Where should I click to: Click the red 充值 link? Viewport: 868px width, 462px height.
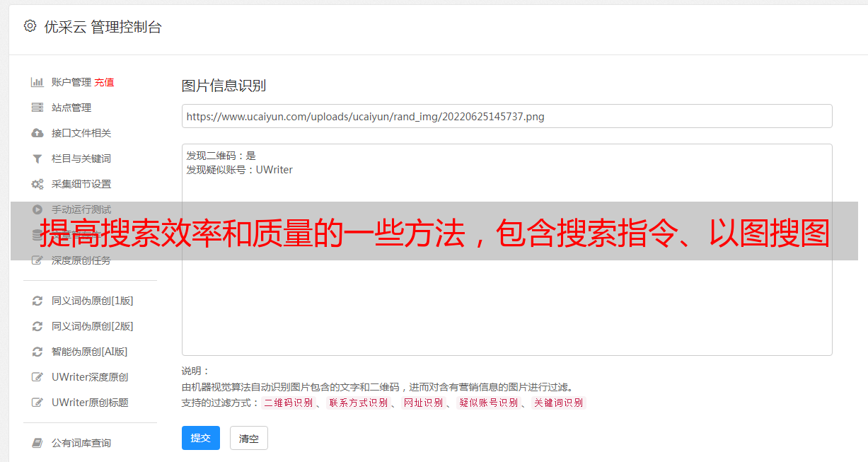click(104, 82)
